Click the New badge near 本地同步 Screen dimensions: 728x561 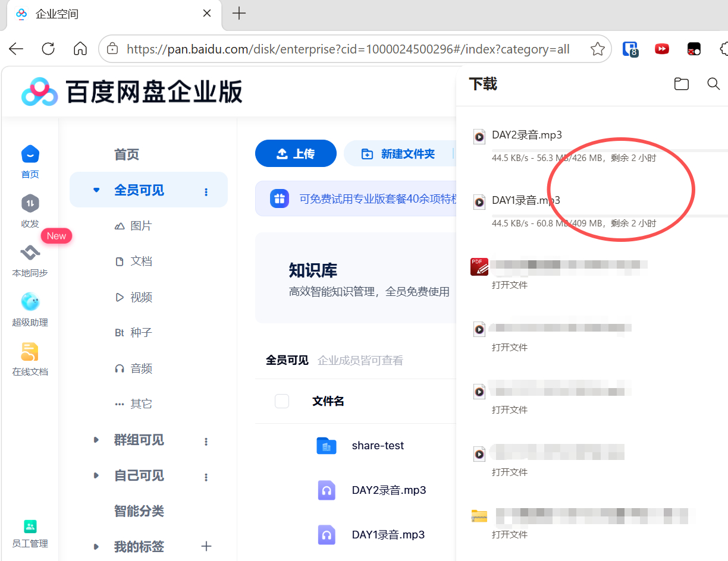point(57,236)
